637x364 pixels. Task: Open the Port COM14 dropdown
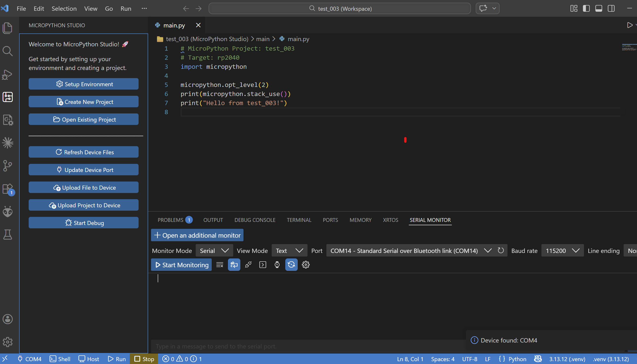point(411,251)
